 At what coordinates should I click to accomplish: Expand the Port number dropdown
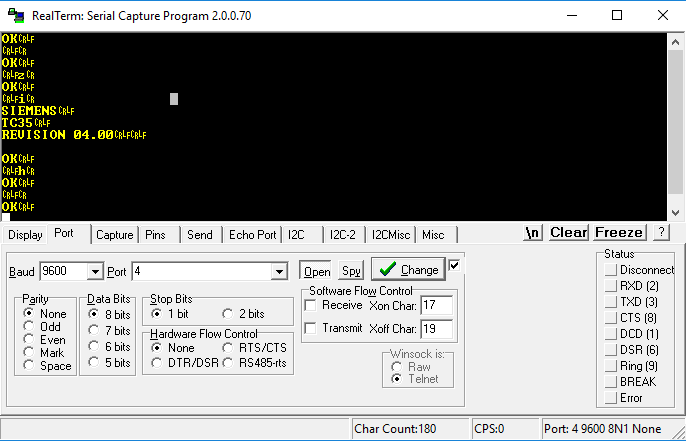click(x=279, y=271)
